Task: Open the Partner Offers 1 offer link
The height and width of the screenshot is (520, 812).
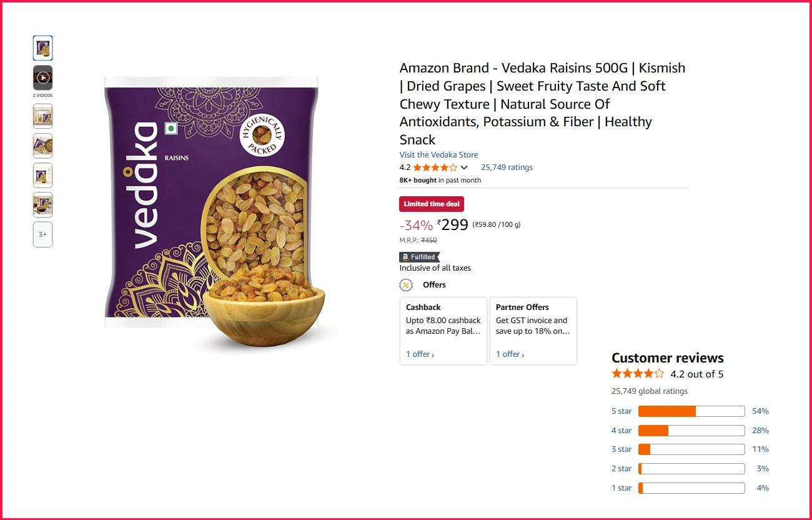Action: (x=510, y=354)
